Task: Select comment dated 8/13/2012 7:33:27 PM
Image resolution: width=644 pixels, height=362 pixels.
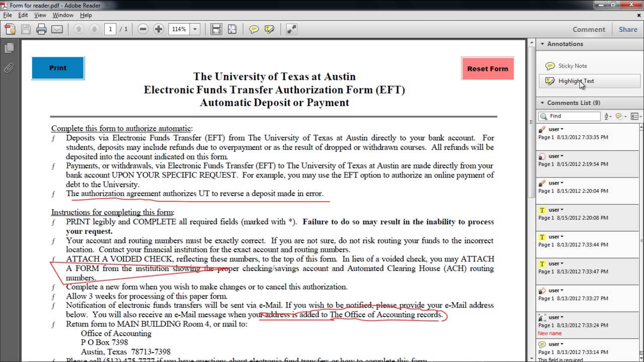Action: click(588, 298)
